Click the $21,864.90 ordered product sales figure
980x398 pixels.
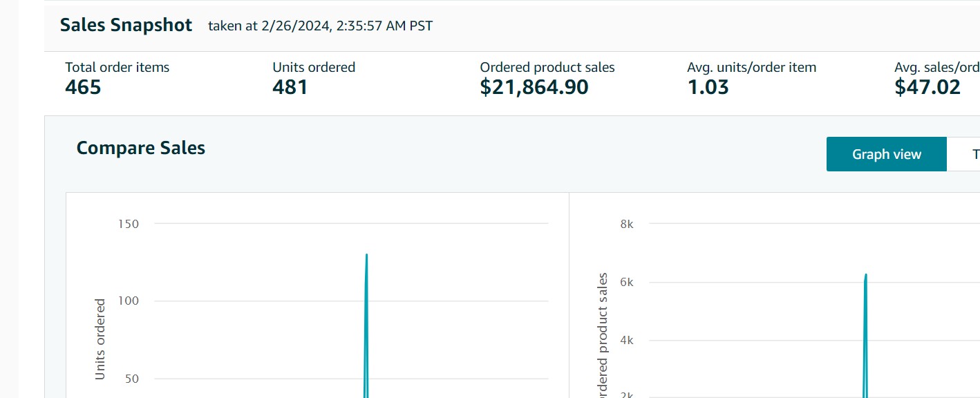(534, 87)
